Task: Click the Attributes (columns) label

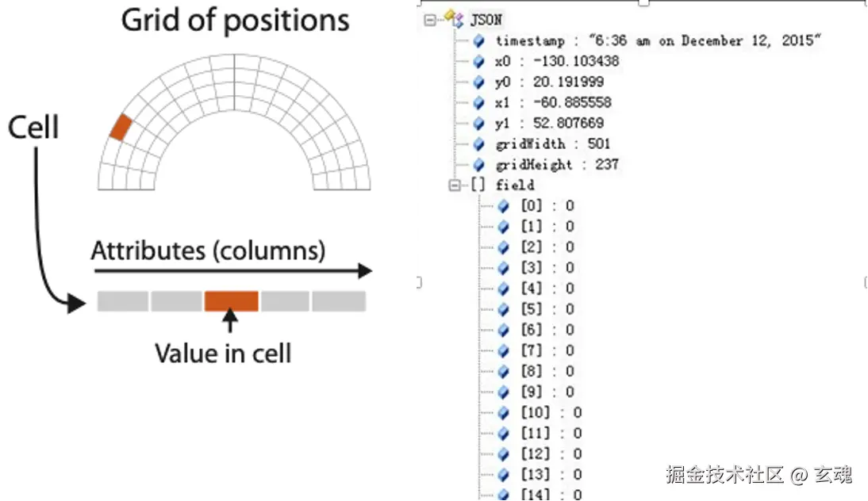Action: (x=208, y=251)
